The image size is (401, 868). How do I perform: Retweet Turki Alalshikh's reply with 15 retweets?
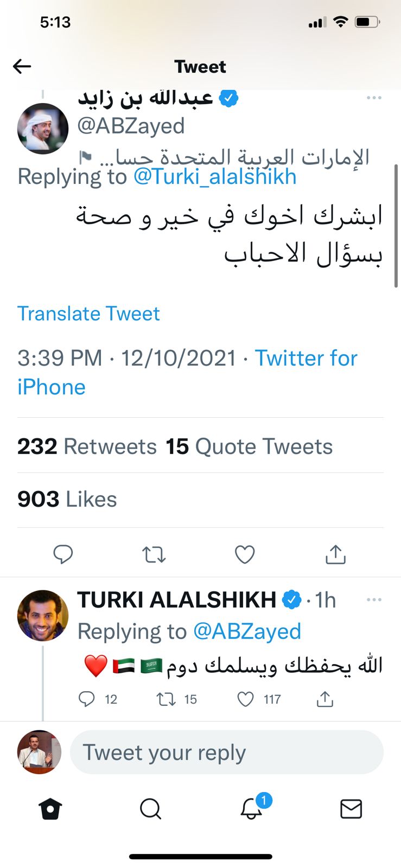[x=166, y=699]
